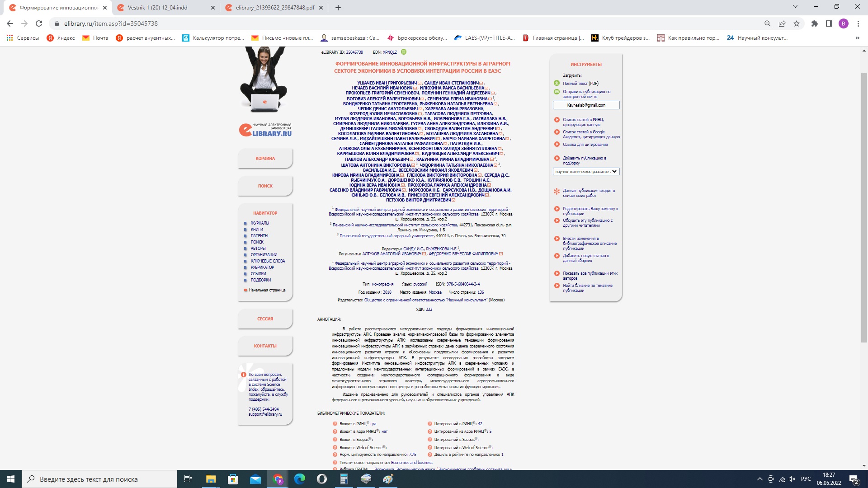Click the page vertical scrollbar thumb
This screenshot has width=868, height=488.
[x=864, y=207]
